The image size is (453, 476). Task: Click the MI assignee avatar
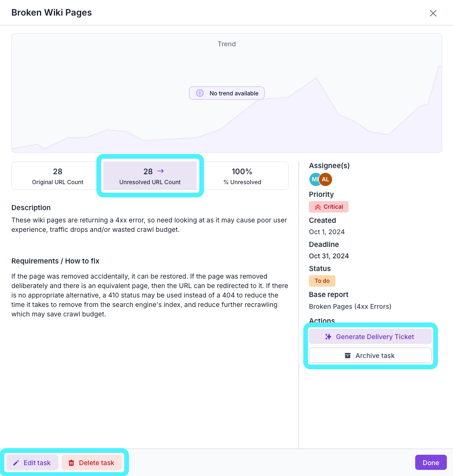pyautogui.click(x=315, y=179)
